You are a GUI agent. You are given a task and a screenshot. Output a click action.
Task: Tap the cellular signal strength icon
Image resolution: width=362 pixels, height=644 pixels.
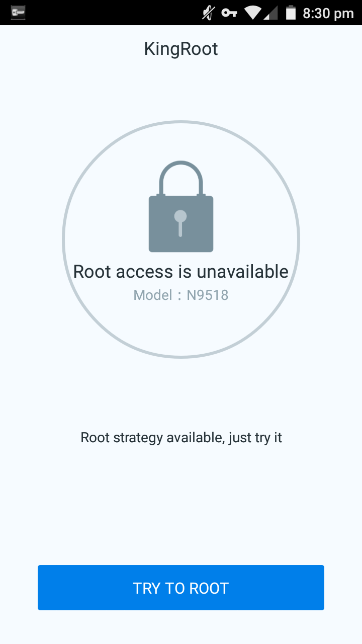point(270,13)
